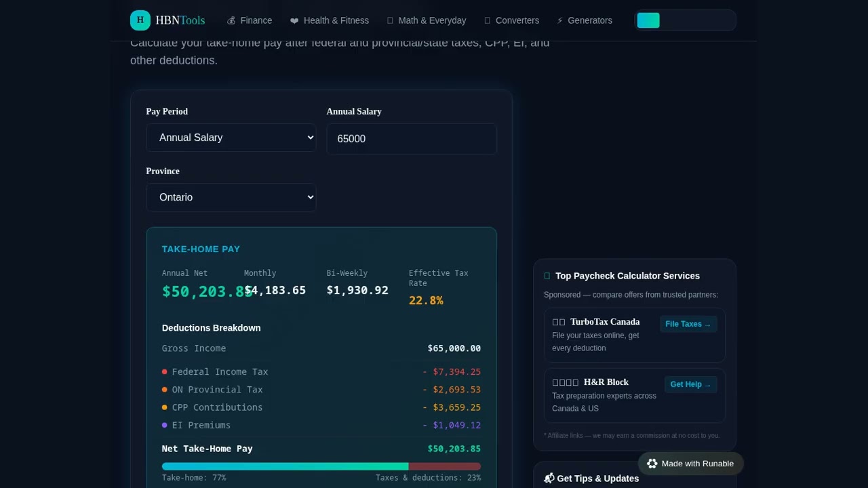This screenshot has width=868, height=488.
Task: Click the Annual Net value $50,203.85
Action: tap(208, 291)
